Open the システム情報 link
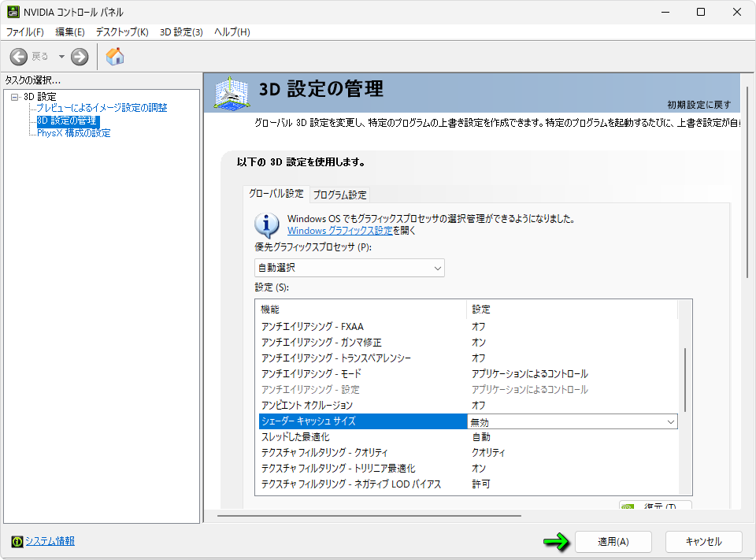 click(x=50, y=541)
